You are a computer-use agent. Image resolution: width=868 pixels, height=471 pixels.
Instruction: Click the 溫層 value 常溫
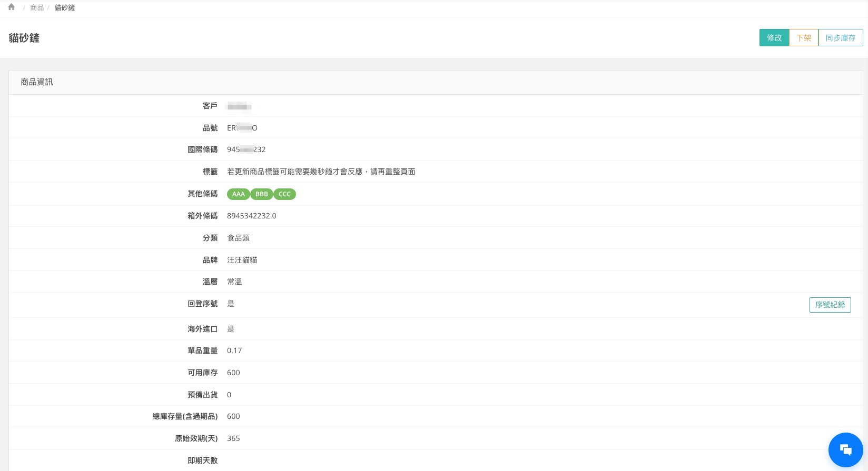pyautogui.click(x=234, y=282)
